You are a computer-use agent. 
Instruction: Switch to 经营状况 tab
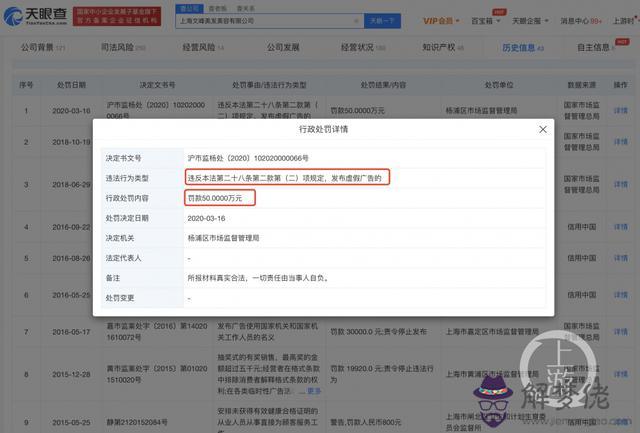point(363,48)
